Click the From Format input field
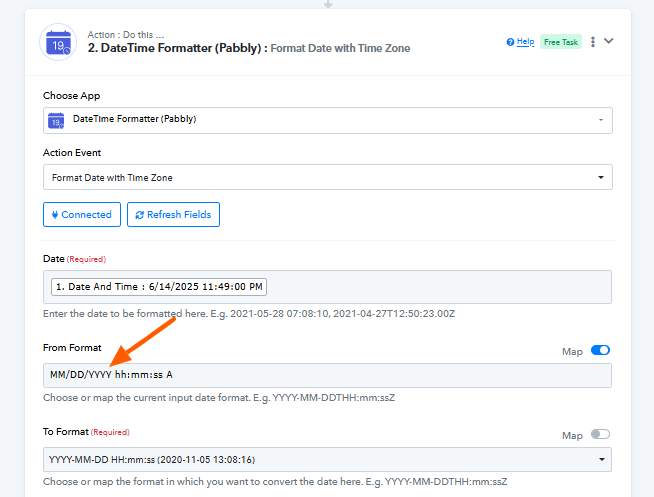The width and height of the screenshot is (654, 497). (x=327, y=375)
